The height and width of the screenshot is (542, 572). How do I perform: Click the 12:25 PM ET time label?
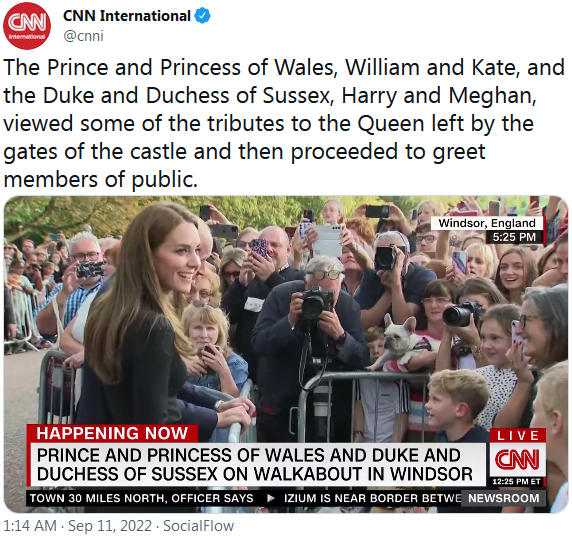517,481
